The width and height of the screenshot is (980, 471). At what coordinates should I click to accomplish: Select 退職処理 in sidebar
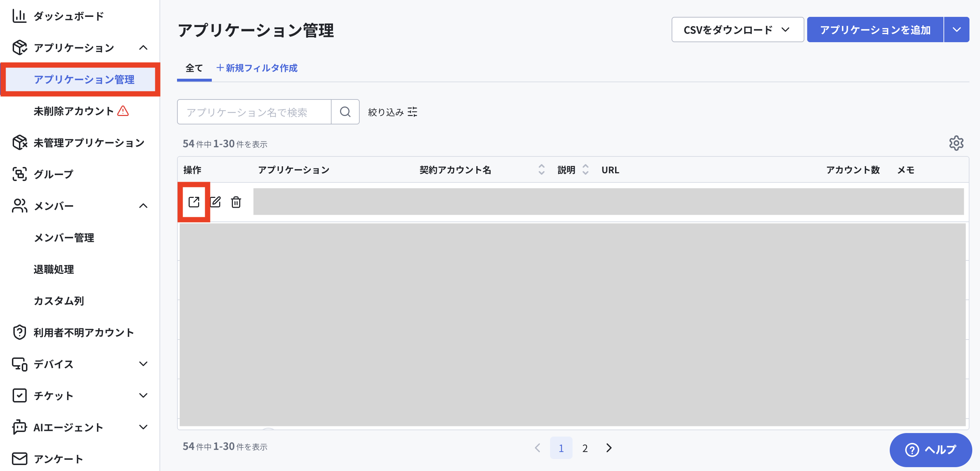pos(54,269)
